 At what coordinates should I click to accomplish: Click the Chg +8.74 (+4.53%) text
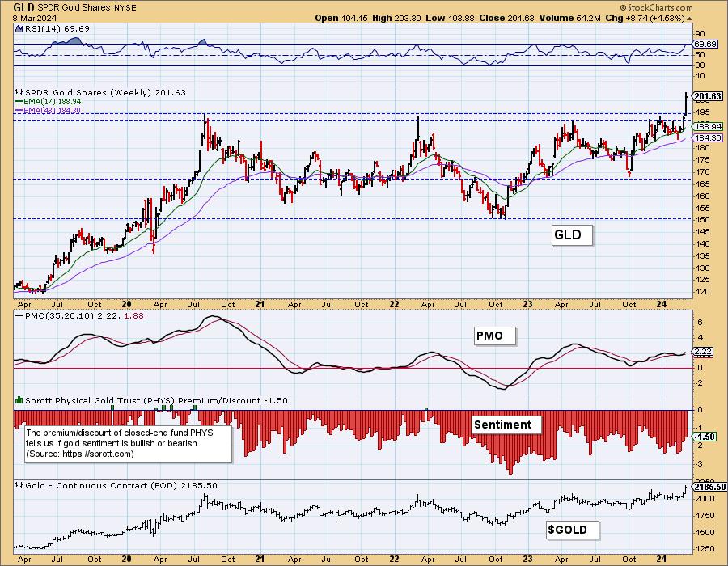tap(645, 18)
